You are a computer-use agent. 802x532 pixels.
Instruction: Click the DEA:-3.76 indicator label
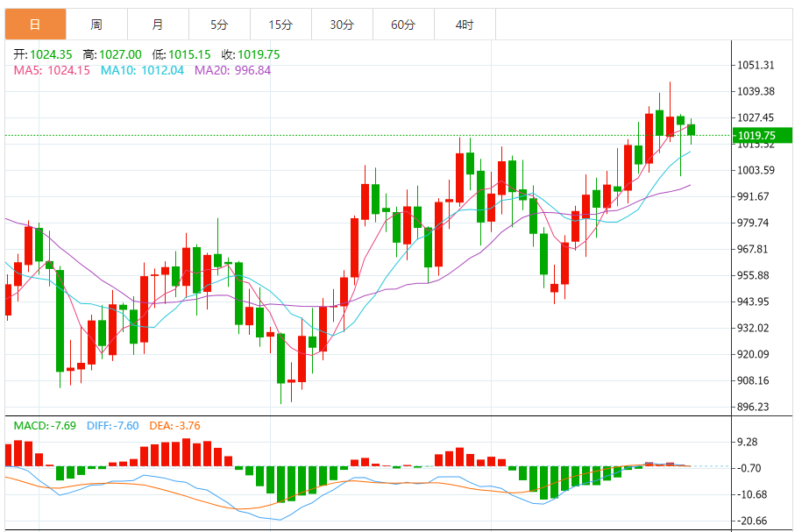[175, 426]
